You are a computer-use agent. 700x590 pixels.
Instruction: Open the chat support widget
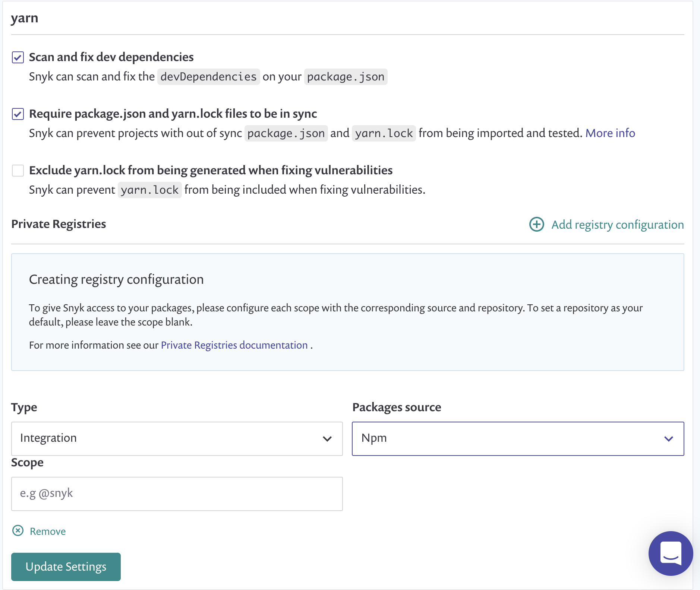[x=670, y=553]
